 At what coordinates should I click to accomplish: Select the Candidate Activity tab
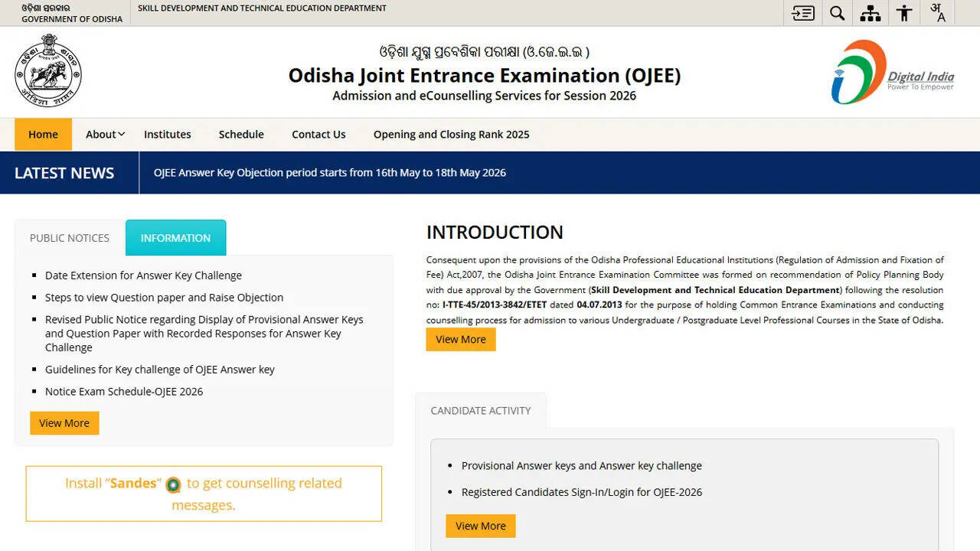click(x=481, y=411)
